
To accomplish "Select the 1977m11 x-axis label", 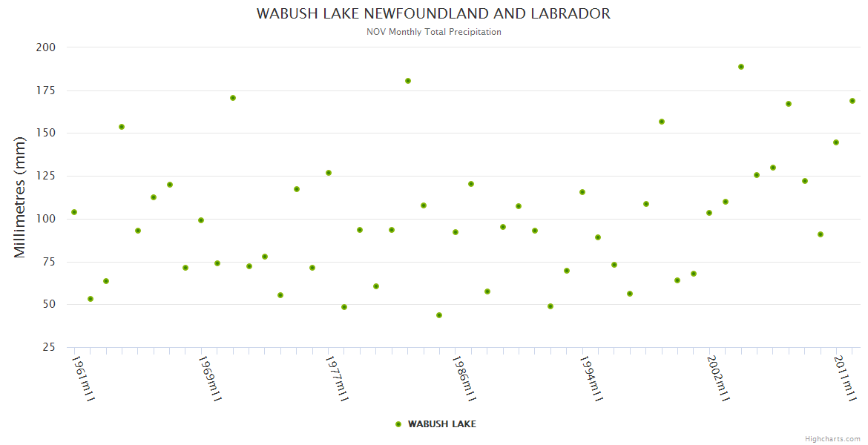I will coord(337,378).
